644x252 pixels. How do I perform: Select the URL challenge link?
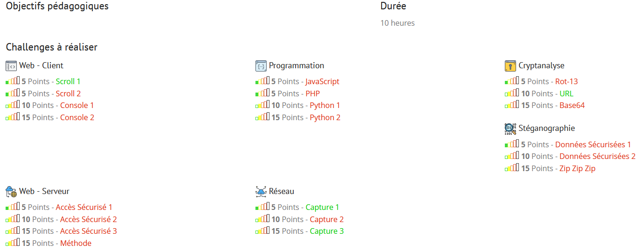coord(566,94)
